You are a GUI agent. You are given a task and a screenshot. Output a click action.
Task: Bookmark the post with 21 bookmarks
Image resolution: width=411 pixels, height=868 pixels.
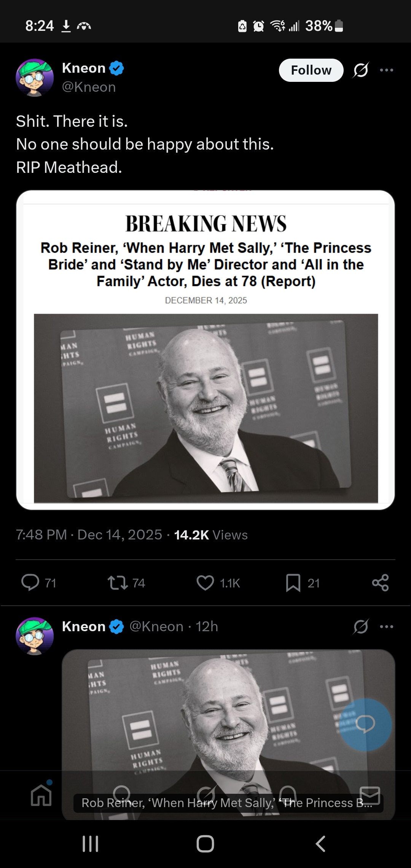click(x=293, y=583)
